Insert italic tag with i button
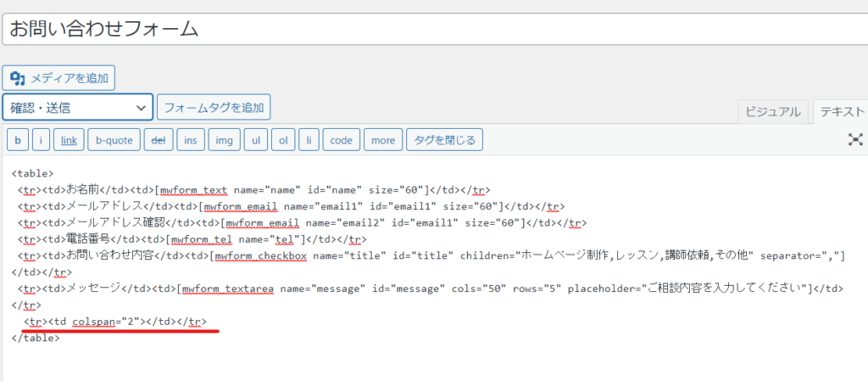This screenshot has height=381, width=868. [x=41, y=140]
